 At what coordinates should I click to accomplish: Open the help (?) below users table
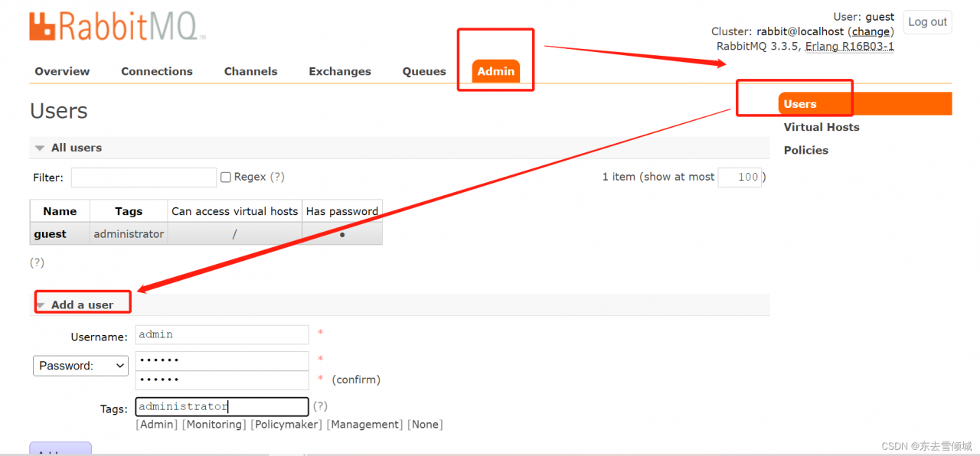(x=37, y=262)
